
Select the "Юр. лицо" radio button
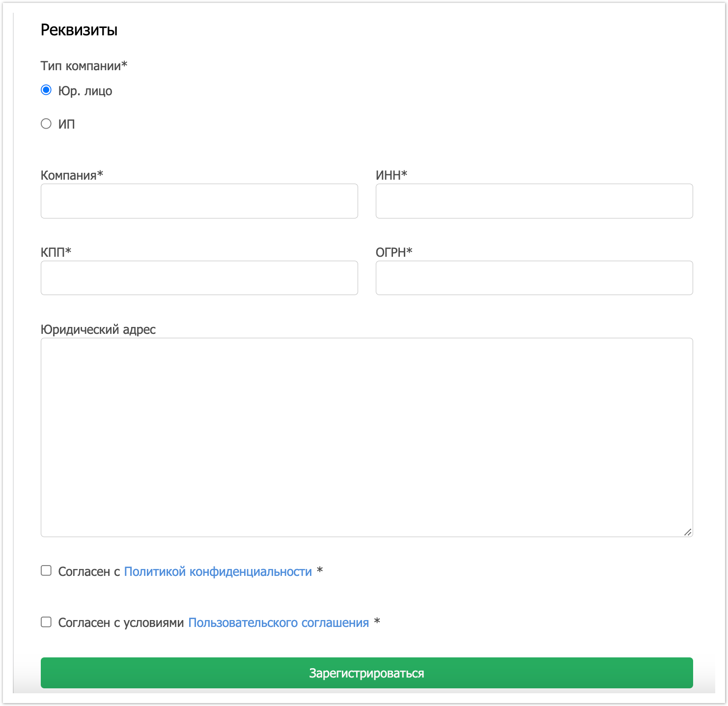(x=46, y=90)
